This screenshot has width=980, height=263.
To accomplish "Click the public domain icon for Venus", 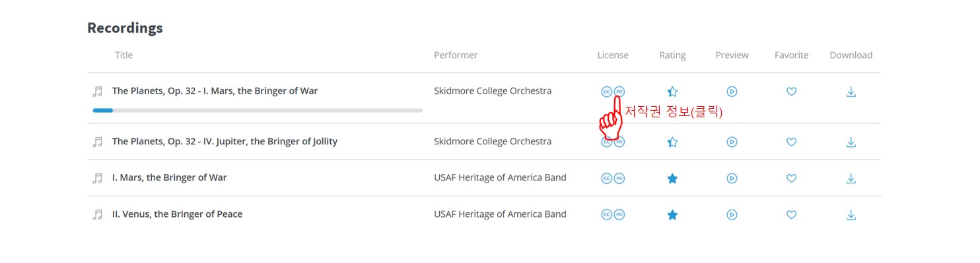I will point(619,214).
